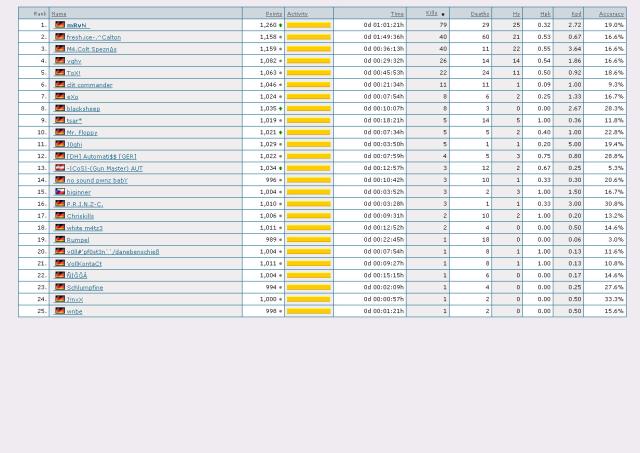Open player profile for clit commander
The width and height of the screenshot is (640, 453).
pyautogui.click(x=89, y=85)
